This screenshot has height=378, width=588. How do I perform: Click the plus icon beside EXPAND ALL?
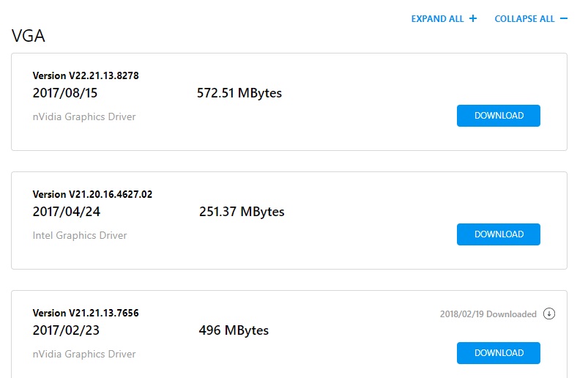[473, 18]
